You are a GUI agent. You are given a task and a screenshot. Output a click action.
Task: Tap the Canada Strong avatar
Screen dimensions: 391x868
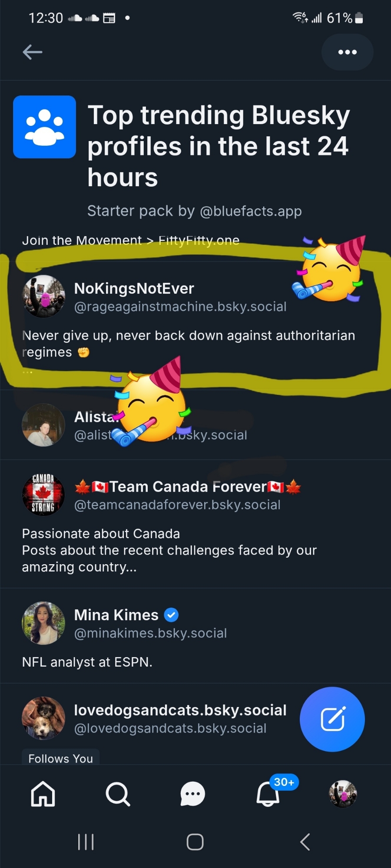43,494
